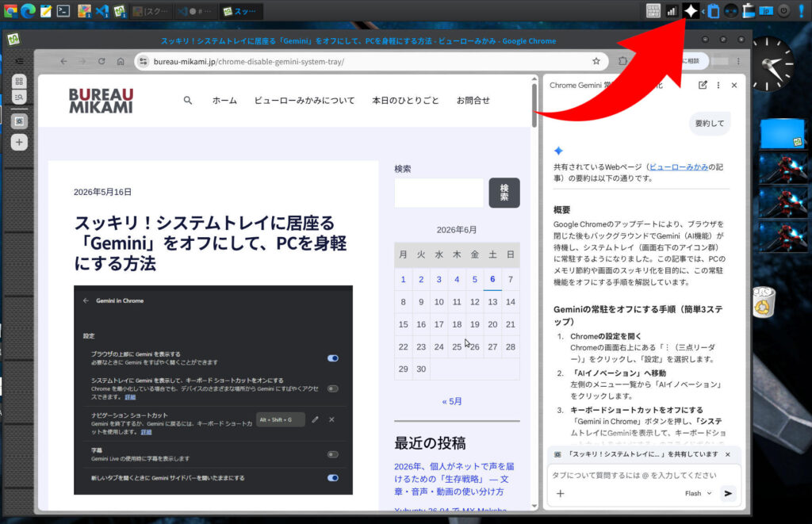The width and height of the screenshot is (812, 524).
Task: Toggle the sidebar with top-left list icon
Action: [20, 61]
